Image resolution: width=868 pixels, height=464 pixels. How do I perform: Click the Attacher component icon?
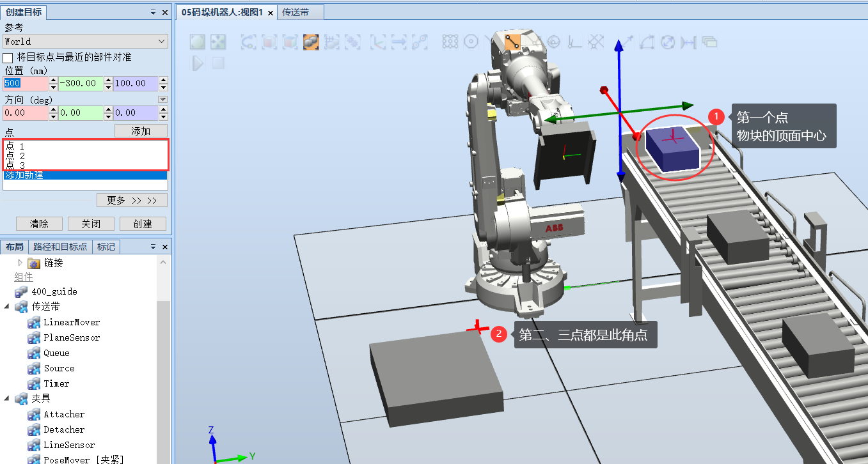(35, 414)
